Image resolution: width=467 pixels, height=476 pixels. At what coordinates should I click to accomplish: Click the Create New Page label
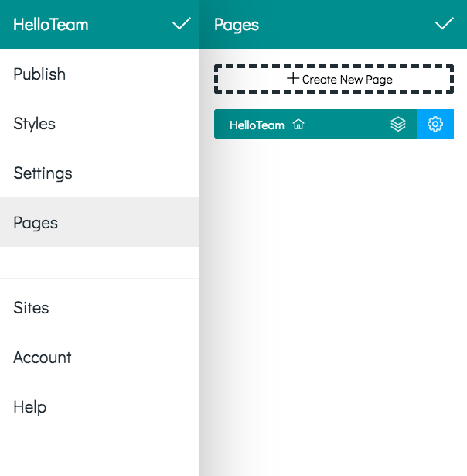[x=347, y=80]
